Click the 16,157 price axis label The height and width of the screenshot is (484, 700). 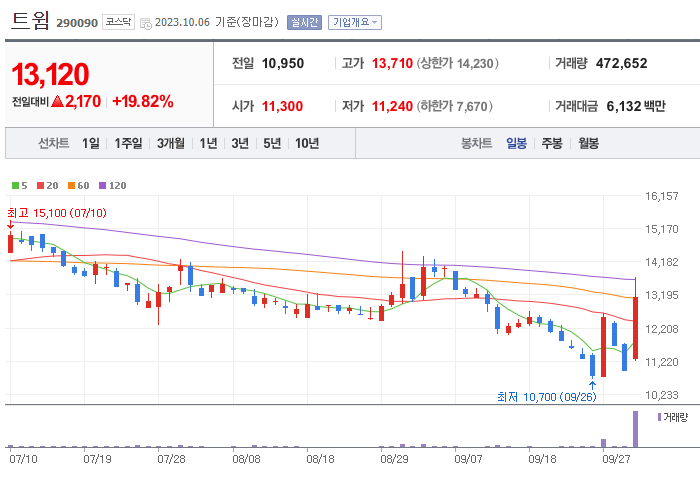tap(662, 196)
